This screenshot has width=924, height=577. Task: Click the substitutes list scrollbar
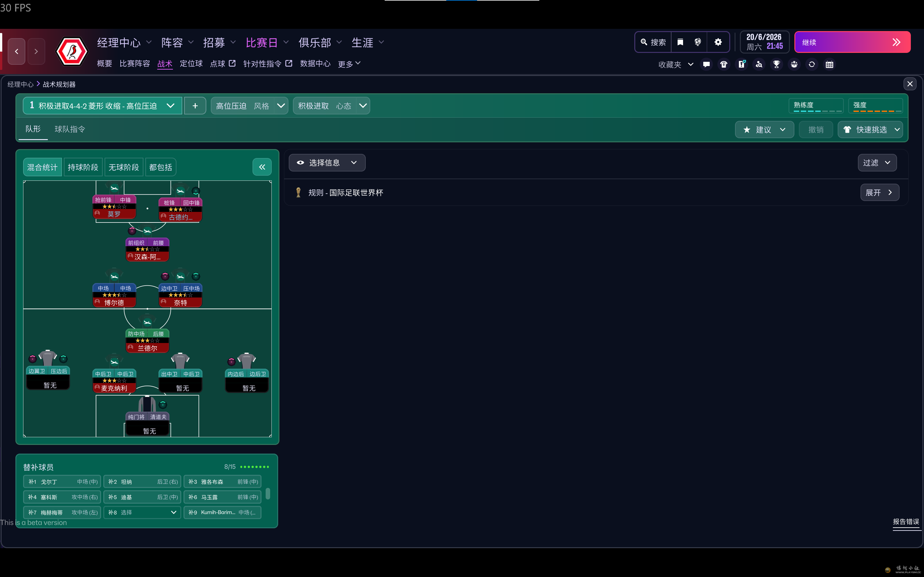[x=268, y=494]
